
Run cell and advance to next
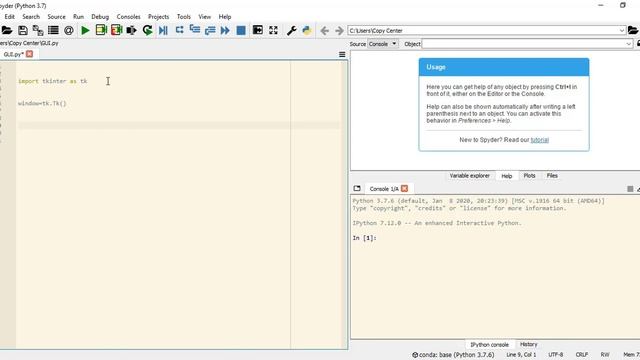click(116, 30)
